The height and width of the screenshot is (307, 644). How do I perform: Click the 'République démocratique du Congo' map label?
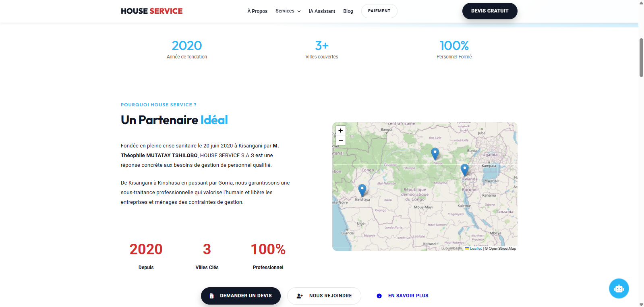pyautogui.click(x=415, y=194)
